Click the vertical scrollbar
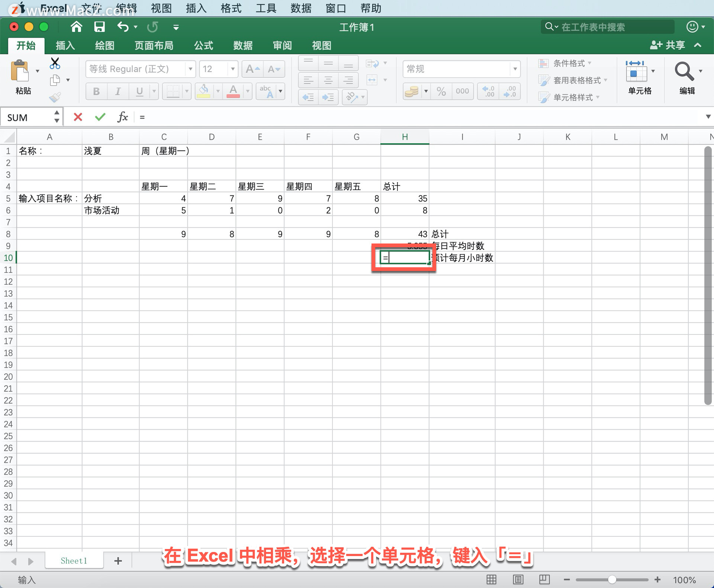Image resolution: width=714 pixels, height=588 pixels. (x=708, y=275)
